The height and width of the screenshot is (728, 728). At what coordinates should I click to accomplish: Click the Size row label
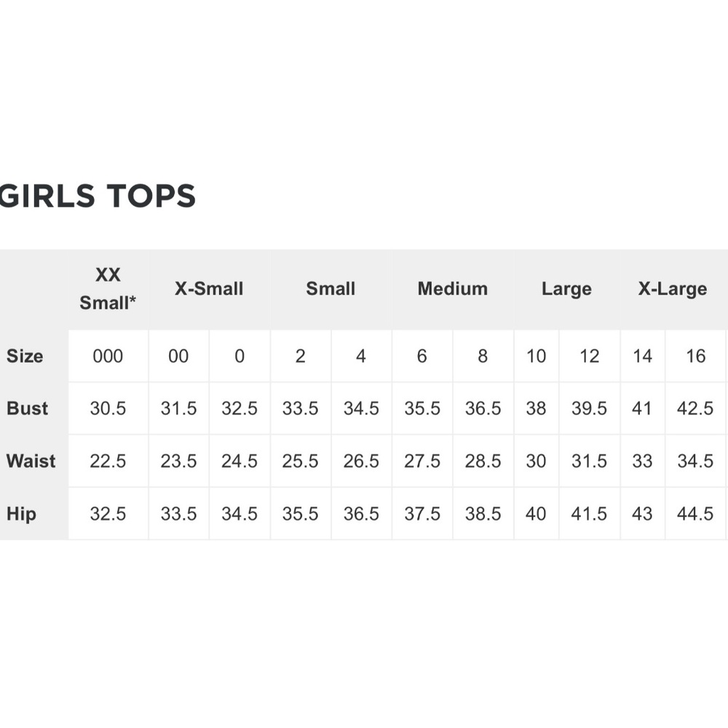tap(25, 356)
